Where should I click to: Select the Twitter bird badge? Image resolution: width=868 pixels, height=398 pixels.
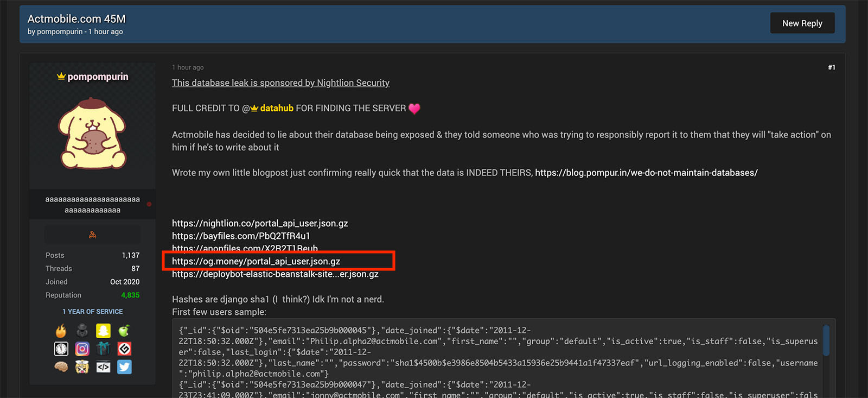(x=124, y=367)
